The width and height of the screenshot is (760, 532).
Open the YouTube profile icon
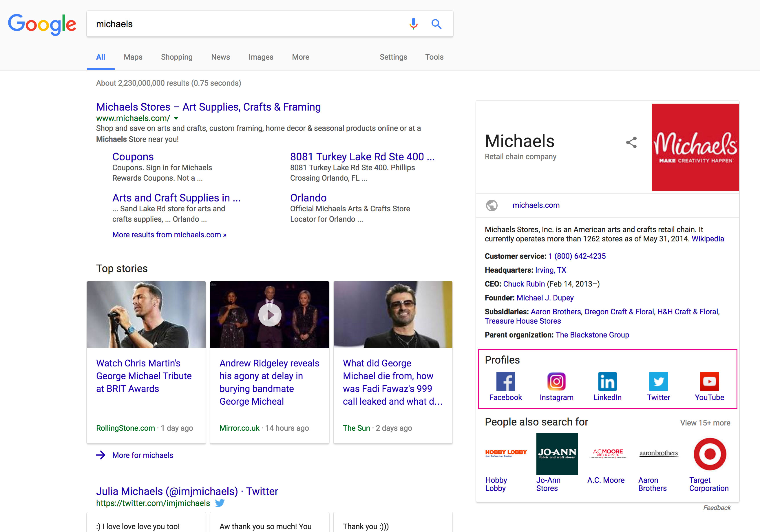709,381
